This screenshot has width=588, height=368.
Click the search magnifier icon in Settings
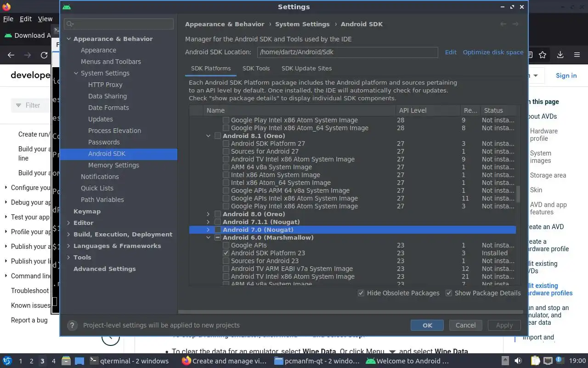point(70,24)
